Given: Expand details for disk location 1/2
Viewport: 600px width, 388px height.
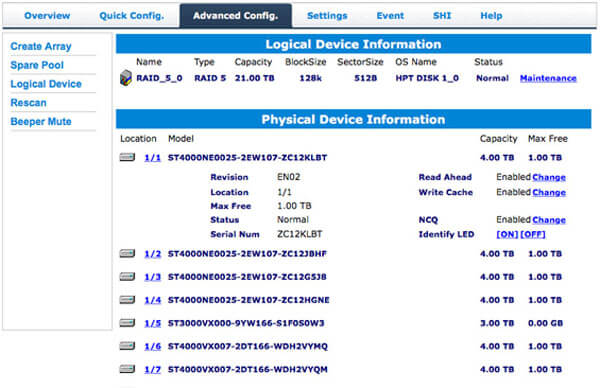Looking at the screenshot, I should 153,254.
